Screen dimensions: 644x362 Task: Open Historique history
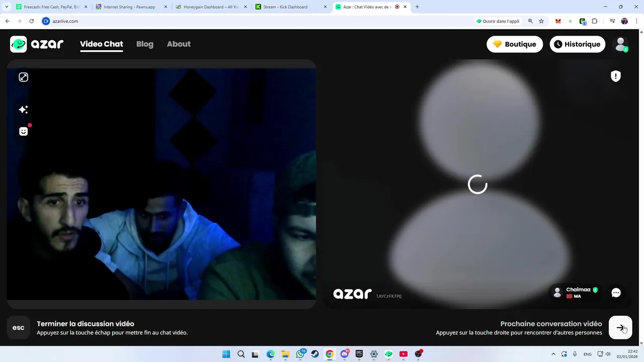point(577,44)
